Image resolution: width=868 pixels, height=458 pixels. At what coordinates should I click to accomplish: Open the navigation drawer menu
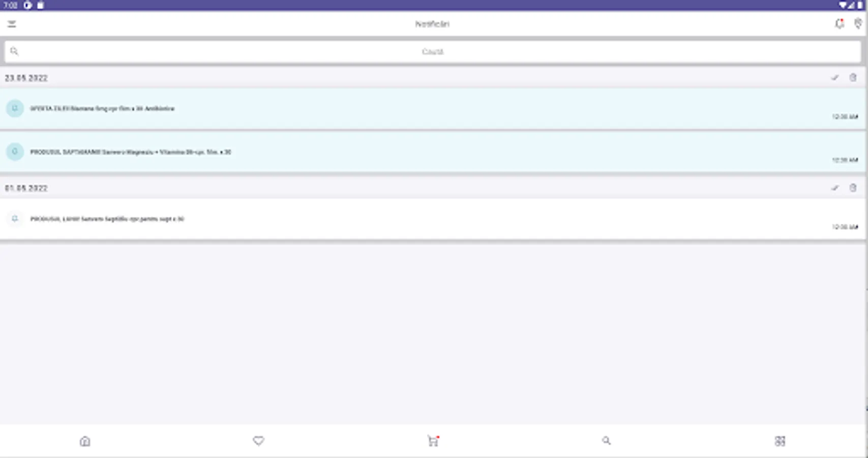tap(12, 23)
